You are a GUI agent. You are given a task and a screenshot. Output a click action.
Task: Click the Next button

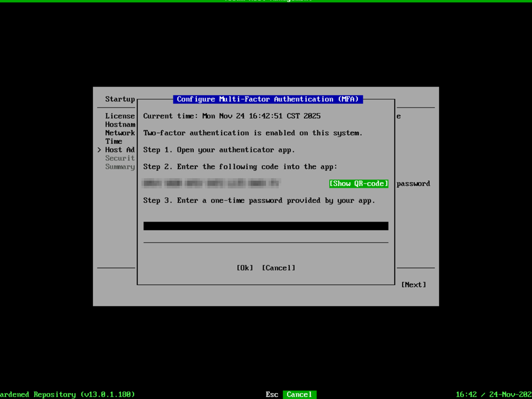tap(413, 285)
